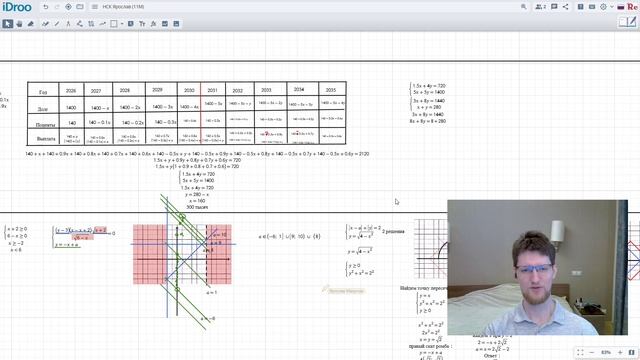Image resolution: width=640 pixels, height=360 pixels.
Task: Open the hamburger menu beside board title
Action: [95, 7]
